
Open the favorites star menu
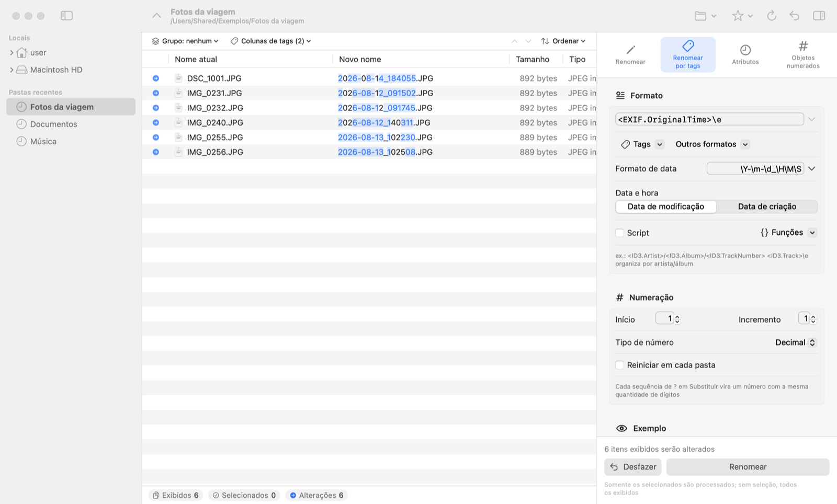coord(742,16)
